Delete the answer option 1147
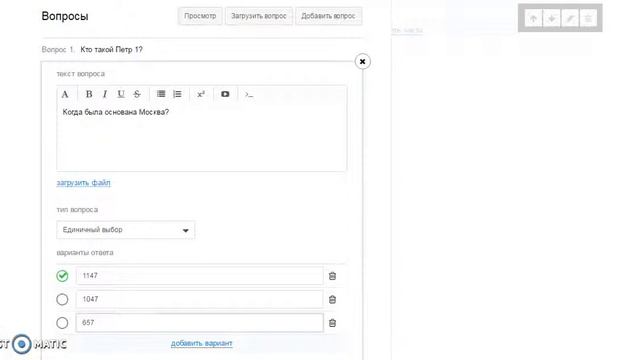The image size is (640, 360). point(332,276)
